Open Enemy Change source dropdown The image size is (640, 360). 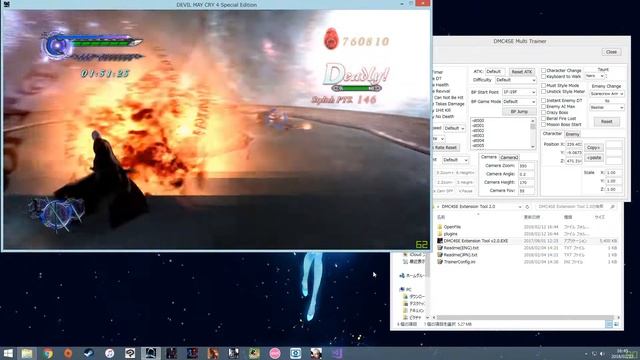pos(607,94)
